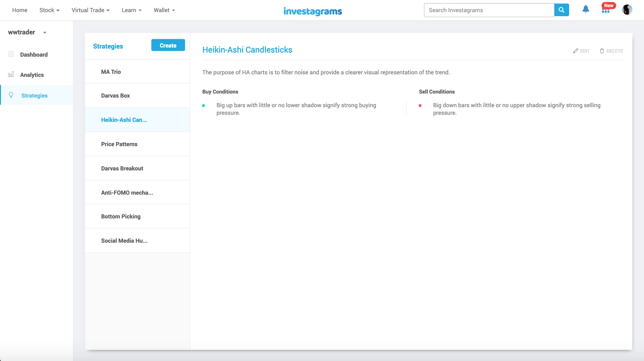
Task: Click the search magnifier button
Action: coord(562,10)
